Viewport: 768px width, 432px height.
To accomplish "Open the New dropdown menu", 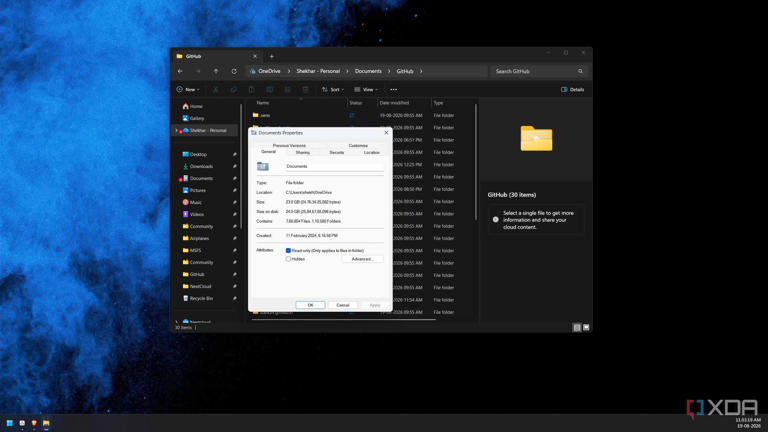I will tap(188, 90).
